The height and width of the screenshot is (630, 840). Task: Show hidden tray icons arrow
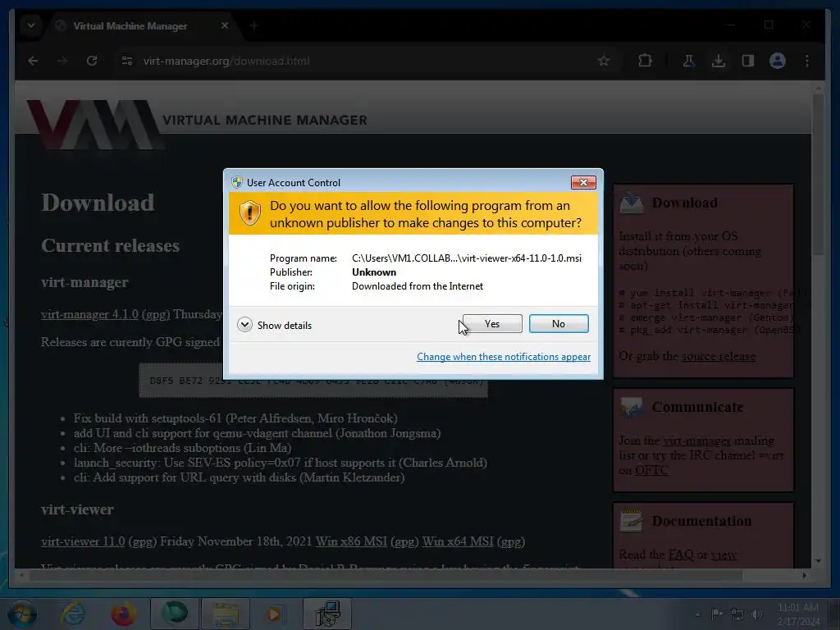[697, 614]
